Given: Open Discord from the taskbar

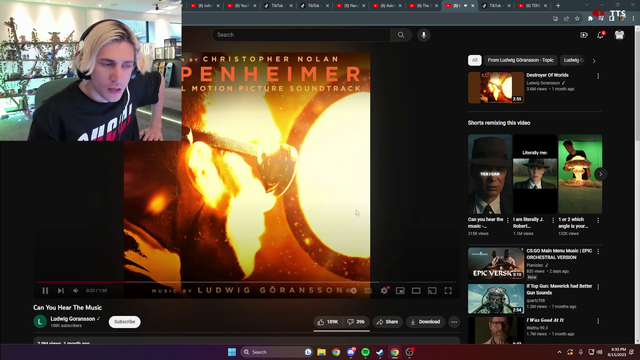Looking at the screenshot, I should pyautogui.click(x=351, y=352).
